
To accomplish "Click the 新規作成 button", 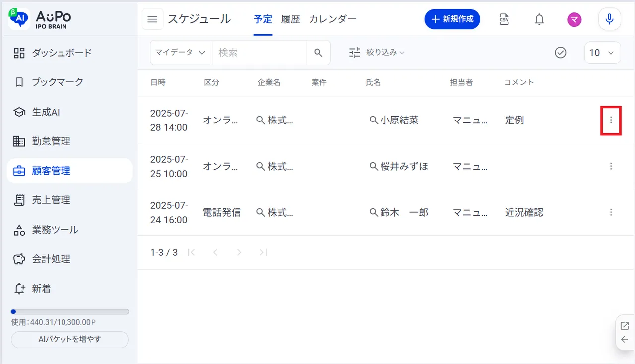I will click(x=452, y=19).
